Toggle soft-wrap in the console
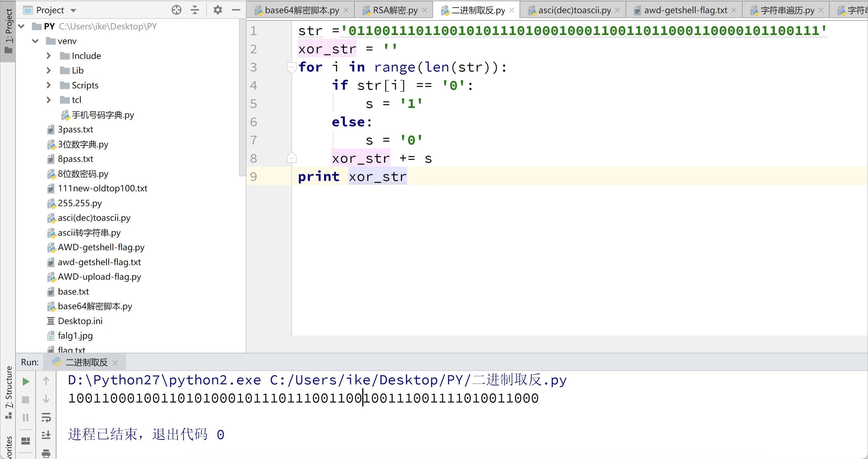This screenshot has height=459, width=868. click(x=46, y=418)
